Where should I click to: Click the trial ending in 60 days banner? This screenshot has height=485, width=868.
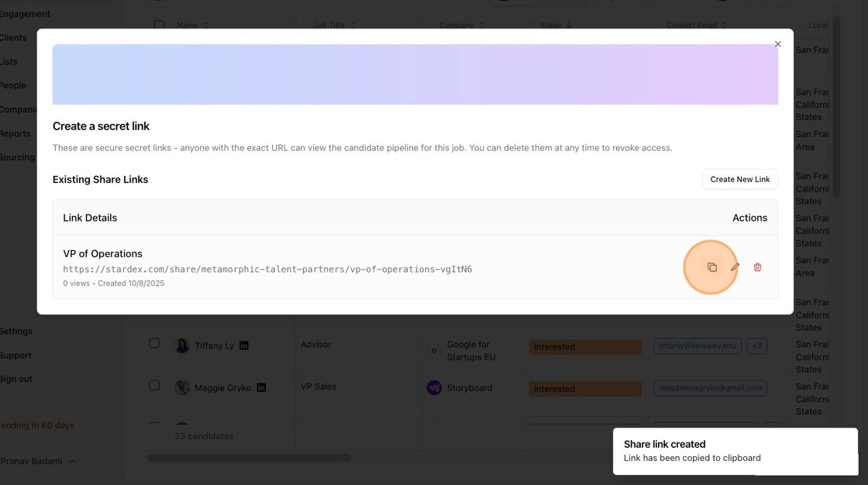pyautogui.click(x=55, y=425)
